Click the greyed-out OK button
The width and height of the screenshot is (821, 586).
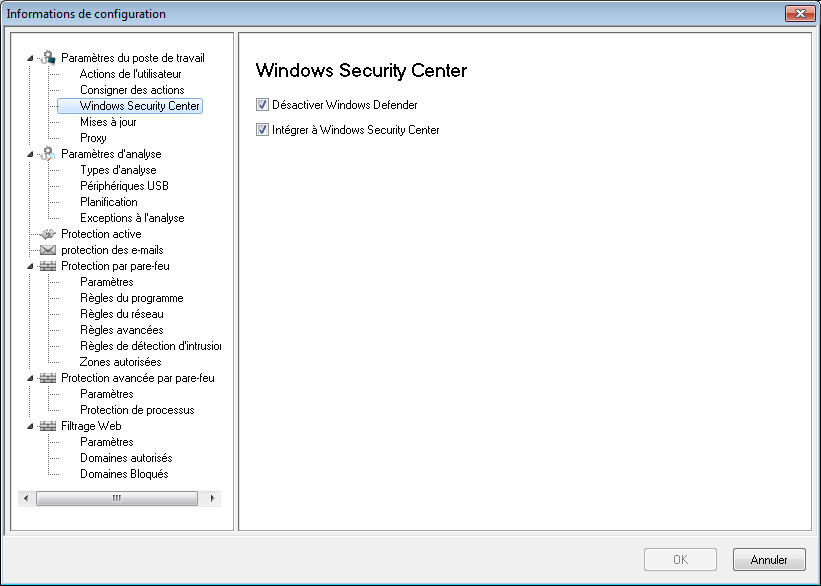pos(680,560)
